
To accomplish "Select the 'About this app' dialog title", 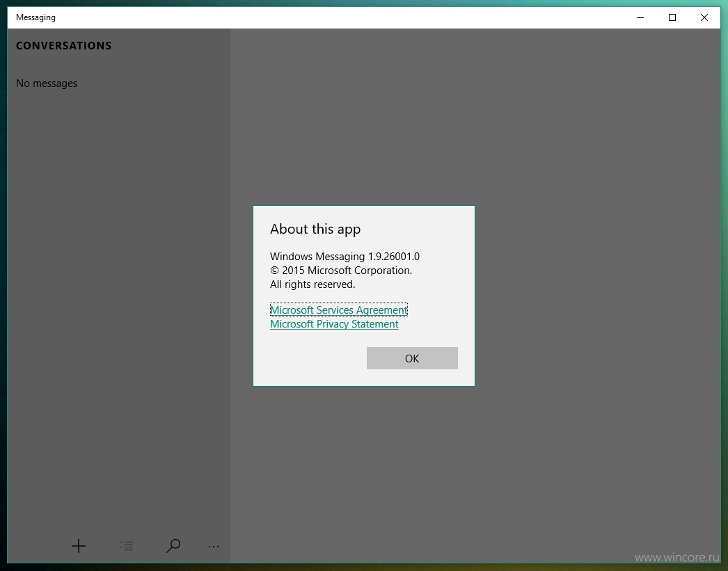I will coord(315,229).
